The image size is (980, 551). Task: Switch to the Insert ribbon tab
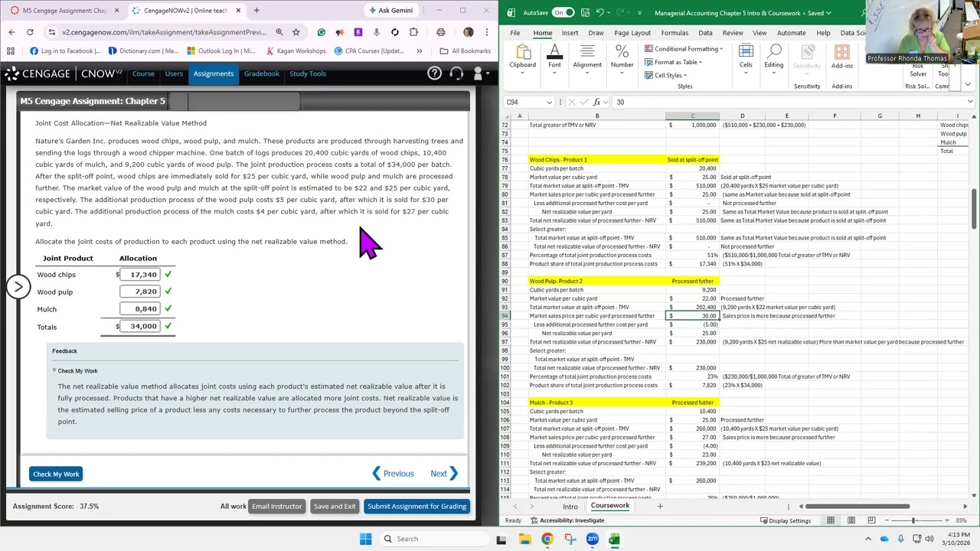point(570,33)
